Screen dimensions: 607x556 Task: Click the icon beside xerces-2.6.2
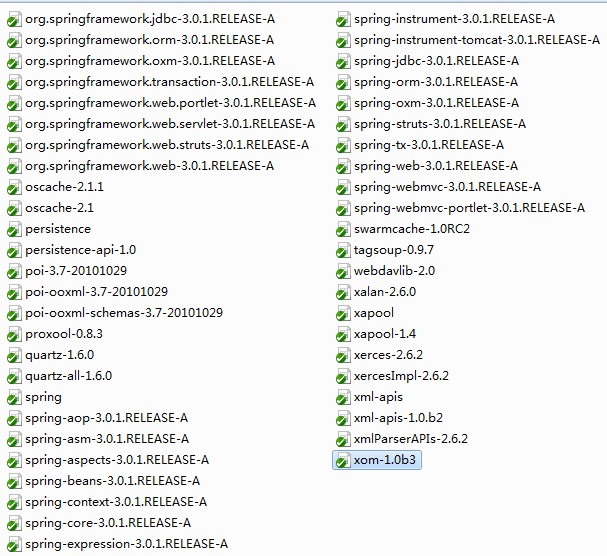[343, 355]
